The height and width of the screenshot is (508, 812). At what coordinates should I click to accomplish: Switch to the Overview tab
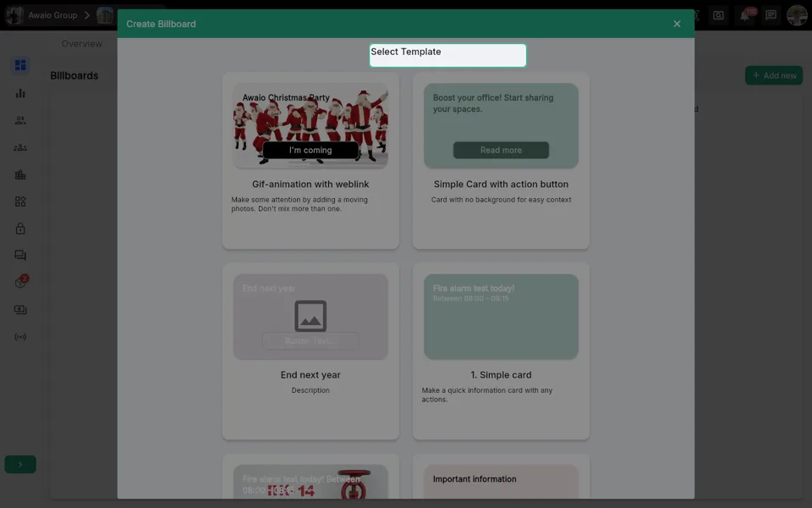(x=82, y=43)
